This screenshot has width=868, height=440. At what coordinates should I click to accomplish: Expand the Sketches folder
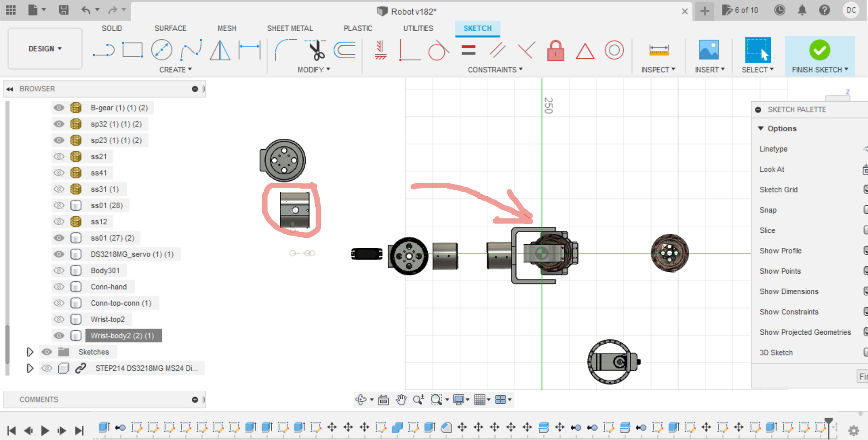pyautogui.click(x=30, y=352)
